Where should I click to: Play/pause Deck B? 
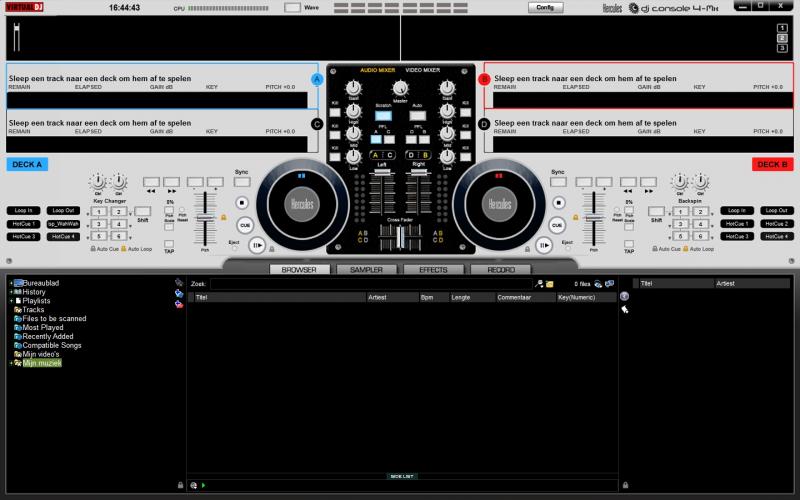click(x=544, y=245)
